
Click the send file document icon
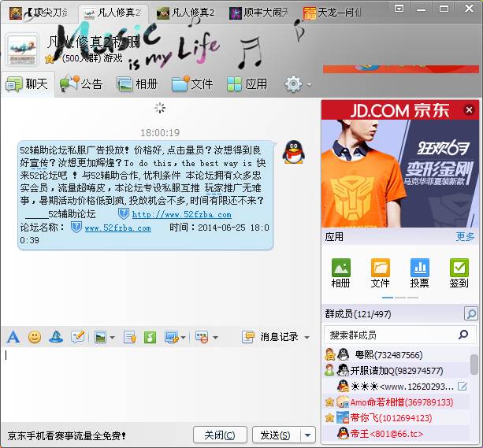130,337
